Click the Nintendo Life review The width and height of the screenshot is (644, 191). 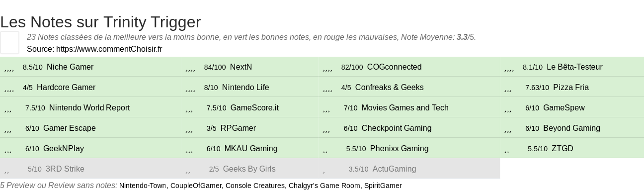click(245, 88)
